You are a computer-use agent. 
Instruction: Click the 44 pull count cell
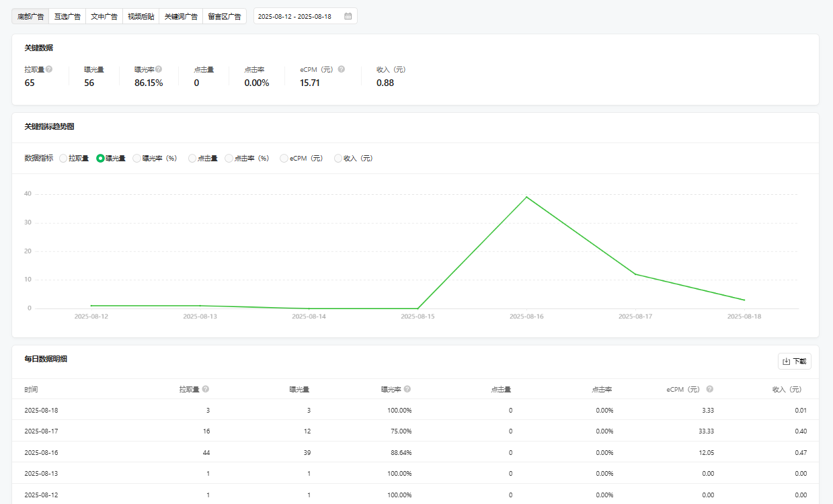point(206,453)
